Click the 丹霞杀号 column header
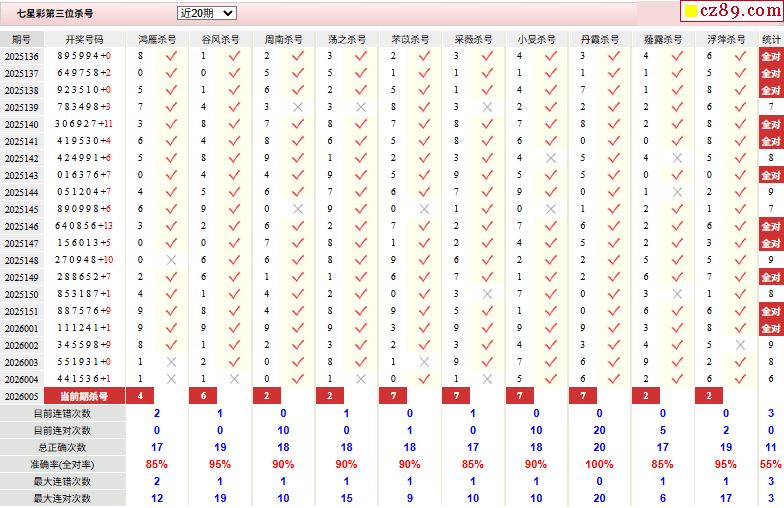The width and height of the screenshot is (784, 508). [x=600, y=40]
